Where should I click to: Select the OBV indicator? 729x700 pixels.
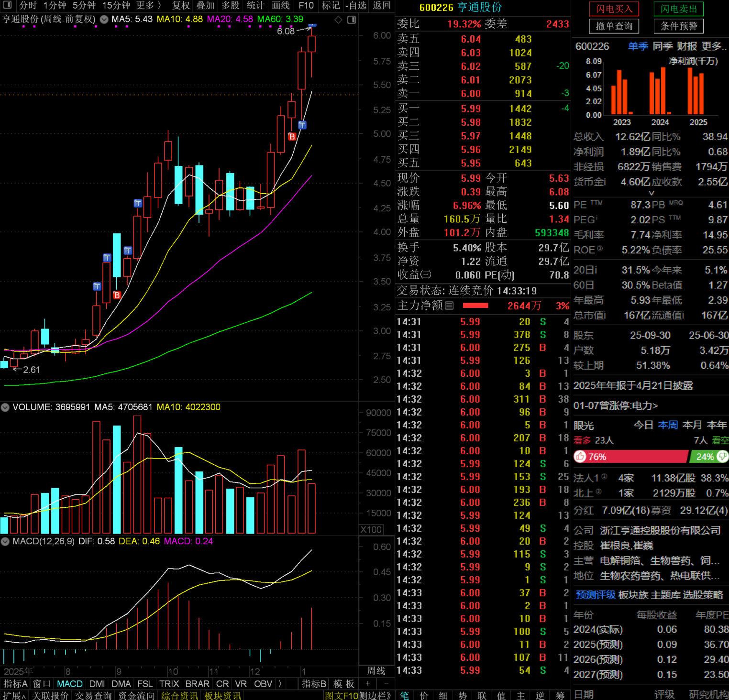263,684
